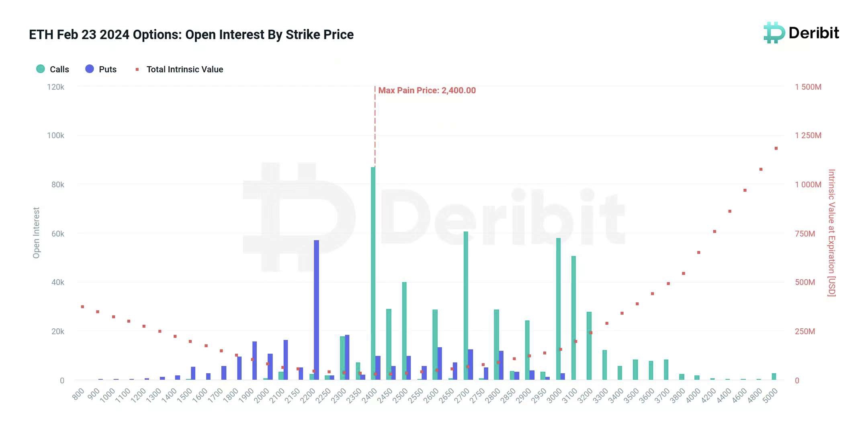Click the call bar at strike 3100

(x=573, y=318)
